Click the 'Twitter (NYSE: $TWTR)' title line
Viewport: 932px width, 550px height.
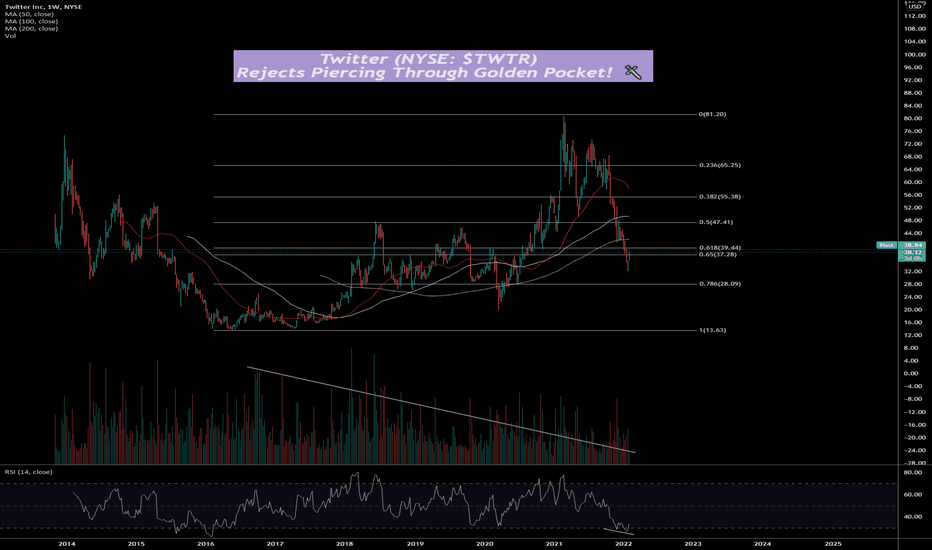[428, 59]
